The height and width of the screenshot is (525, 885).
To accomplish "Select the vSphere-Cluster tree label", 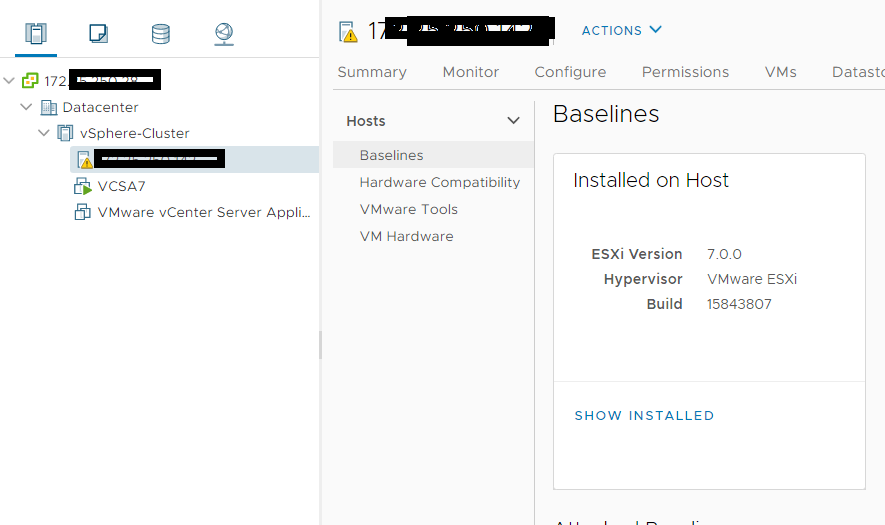I will click(x=134, y=133).
